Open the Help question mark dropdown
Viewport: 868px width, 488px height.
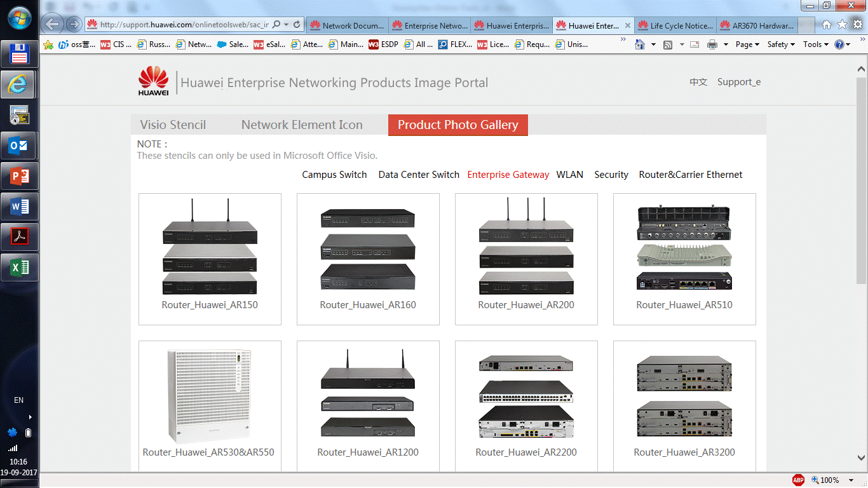tap(843, 44)
